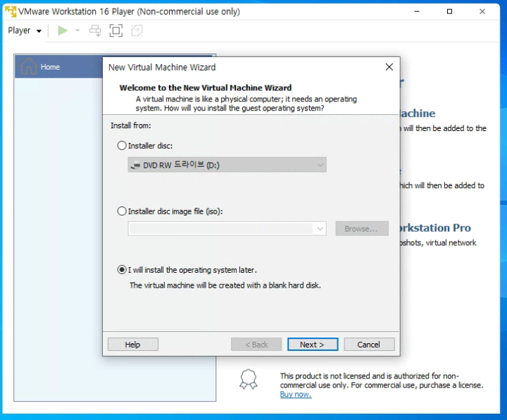Proceed with the Next > button
The image size is (507, 420).
[313, 345]
